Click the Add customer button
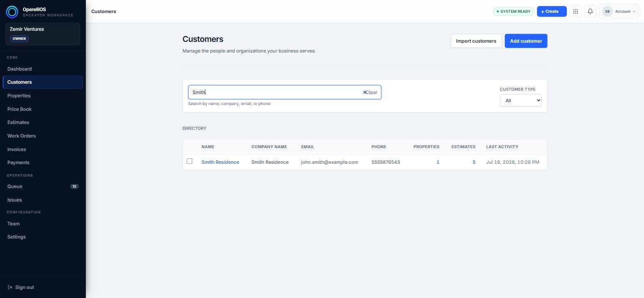 pos(526,41)
